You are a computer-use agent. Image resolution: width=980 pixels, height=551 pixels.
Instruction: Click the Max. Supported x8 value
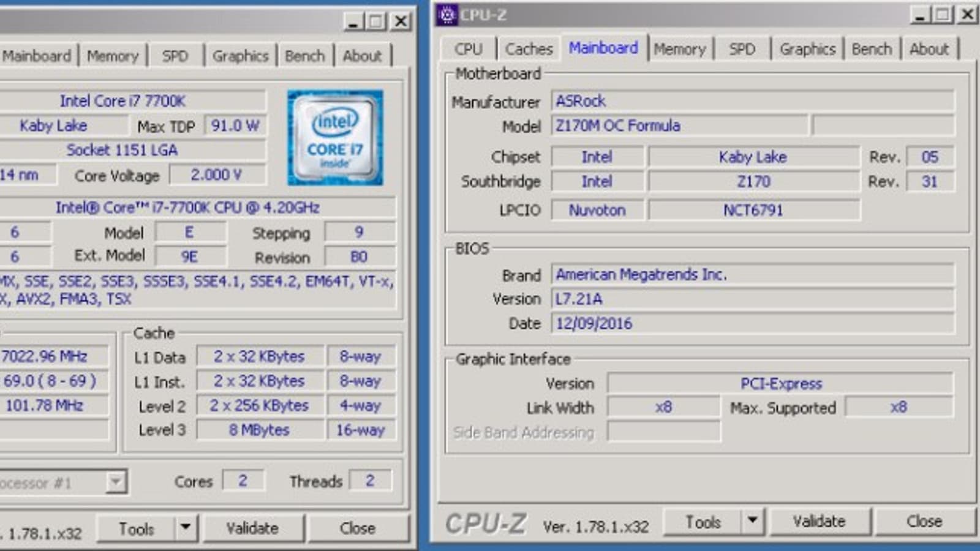coord(899,407)
